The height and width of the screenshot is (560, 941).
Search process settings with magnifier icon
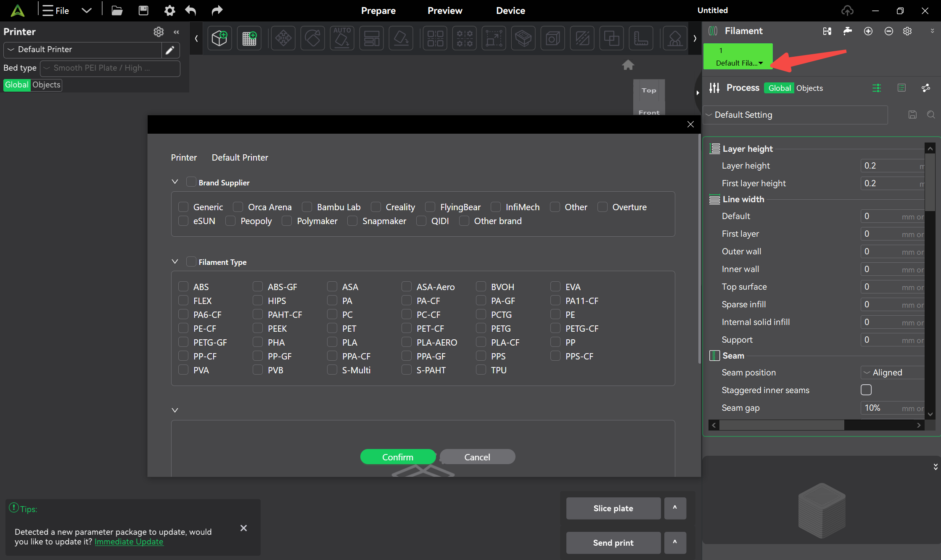click(x=931, y=115)
